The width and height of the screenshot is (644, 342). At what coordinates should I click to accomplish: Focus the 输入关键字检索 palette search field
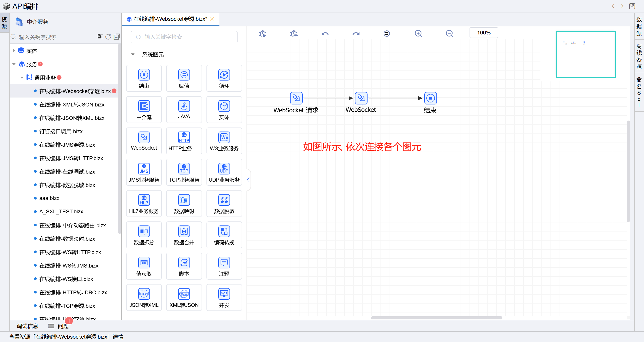point(184,37)
